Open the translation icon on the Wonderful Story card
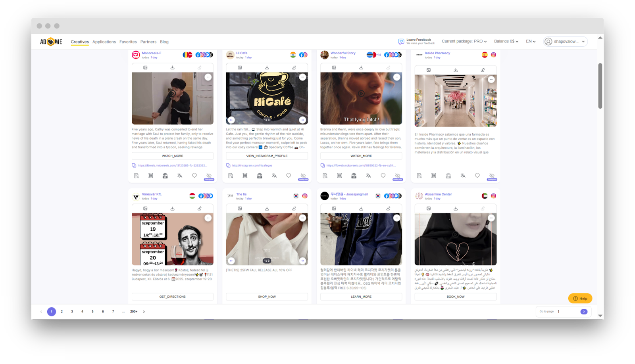This screenshot has width=635, height=364. [x=368, y=176]
